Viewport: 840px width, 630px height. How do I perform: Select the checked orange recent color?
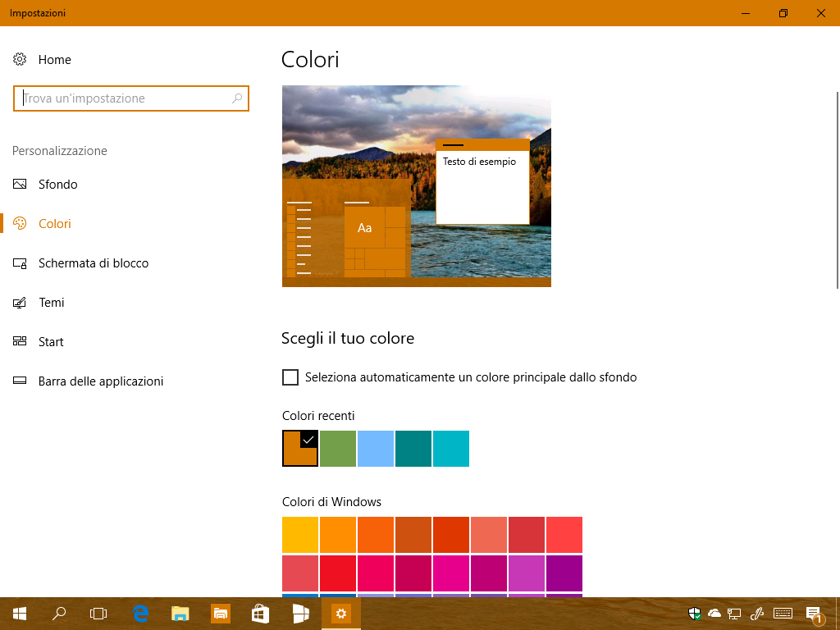[x=300, y=449]
